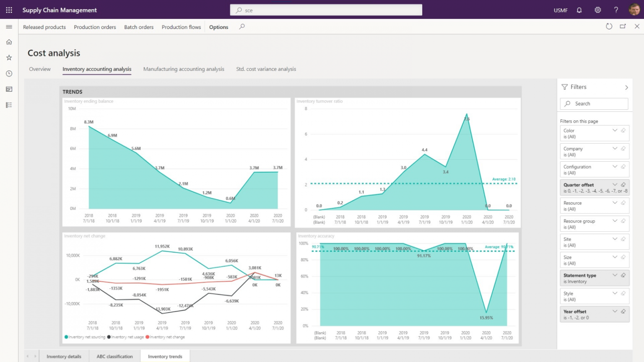Click the notifications bell icon
This screenshot has height=362, width=644.
click(579, 10)
